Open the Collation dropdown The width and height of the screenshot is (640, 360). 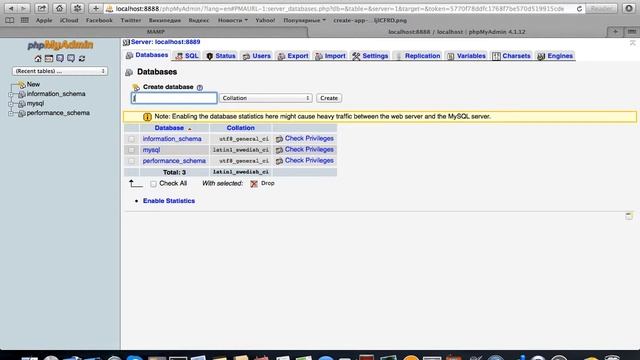(x=266, y=98)
